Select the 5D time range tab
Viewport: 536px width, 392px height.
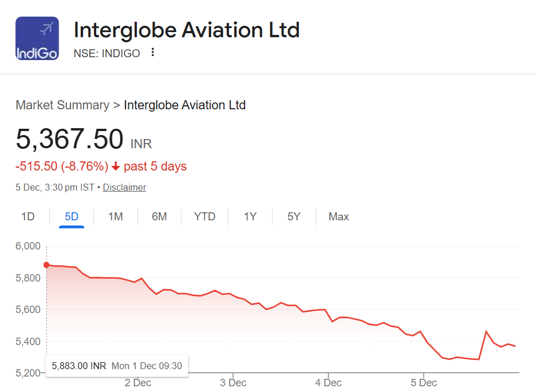(x=72, y=217)
